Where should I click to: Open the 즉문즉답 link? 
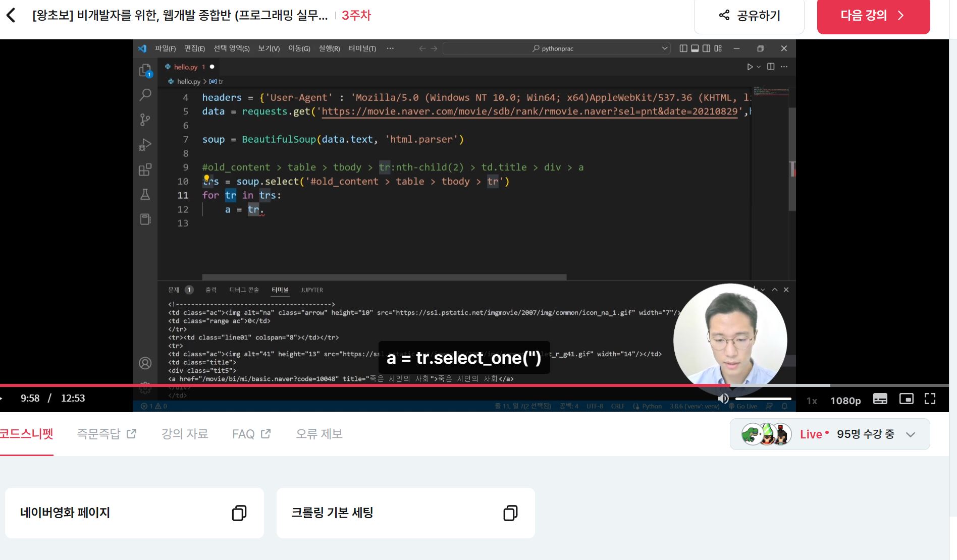tap(107, 434)
